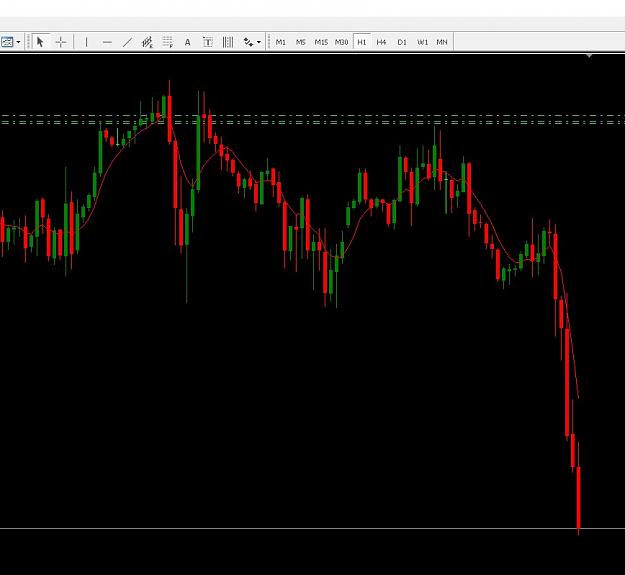The image size is (625, 575).
Task: Switch to H4 timeframe
Action: [x=381, y=42]
